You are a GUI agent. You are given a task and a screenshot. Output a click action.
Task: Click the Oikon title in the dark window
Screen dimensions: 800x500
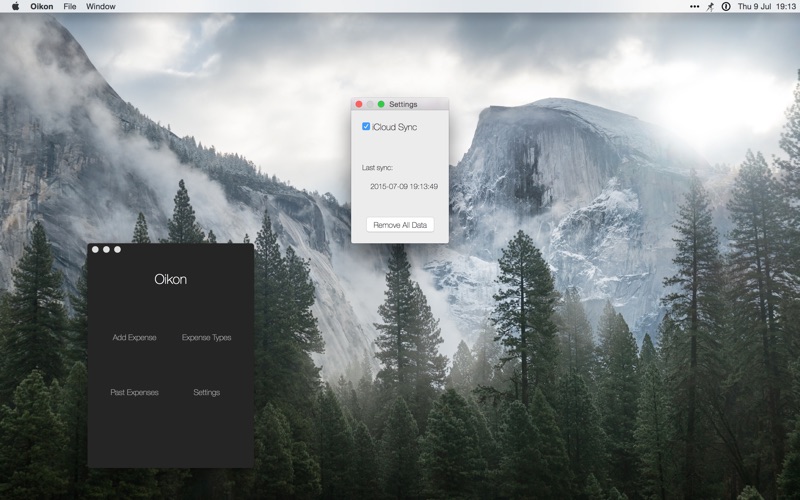[170, 279]
